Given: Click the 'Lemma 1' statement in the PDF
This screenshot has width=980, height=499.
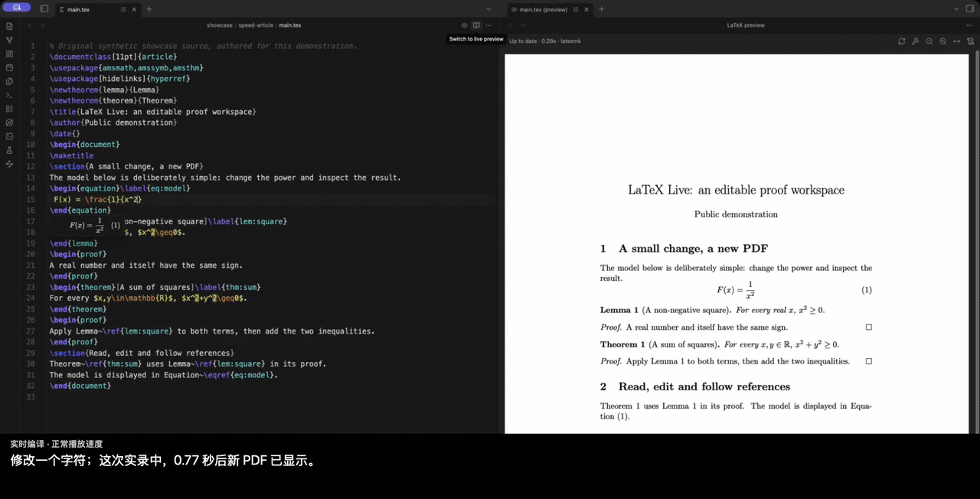Looking at the screenshot, I should [x=712, y=310].
